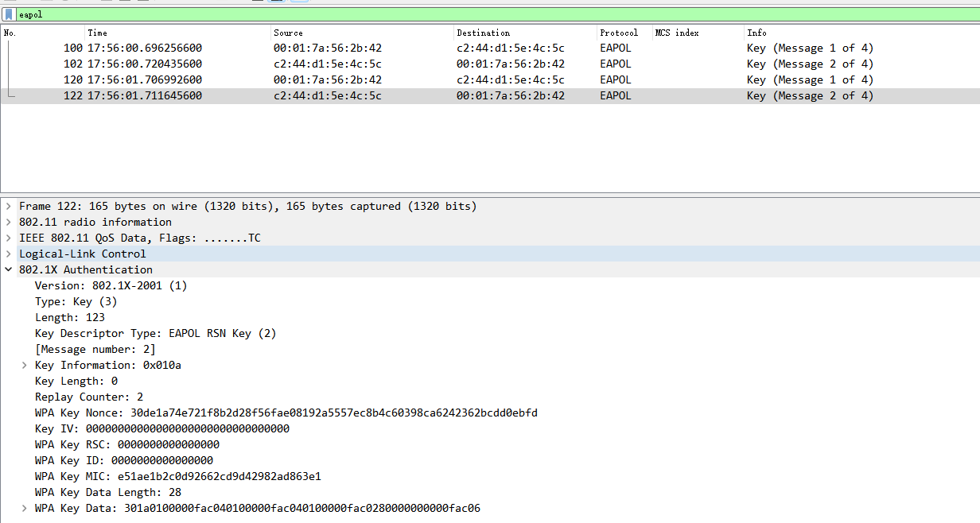Select the Length: 123 field
The width and height of the screenshot is (980, 523).
[70, 317]
